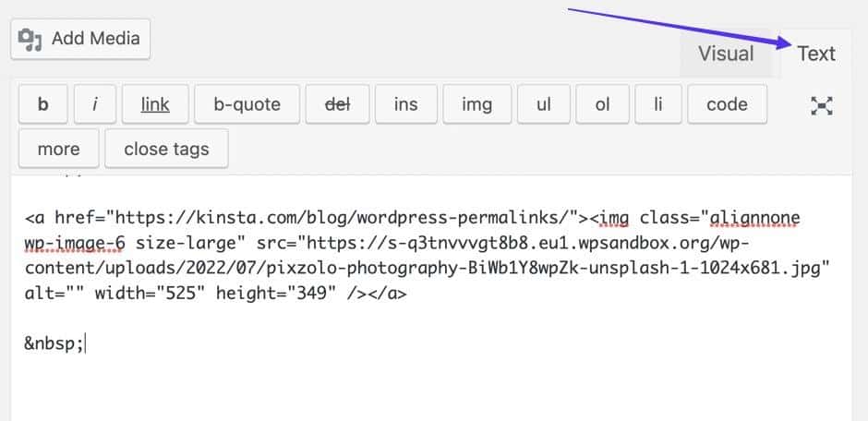Insert list item with li button
Image resolution: width=868 pixels, height=421 pixels.
coord(658,104)
